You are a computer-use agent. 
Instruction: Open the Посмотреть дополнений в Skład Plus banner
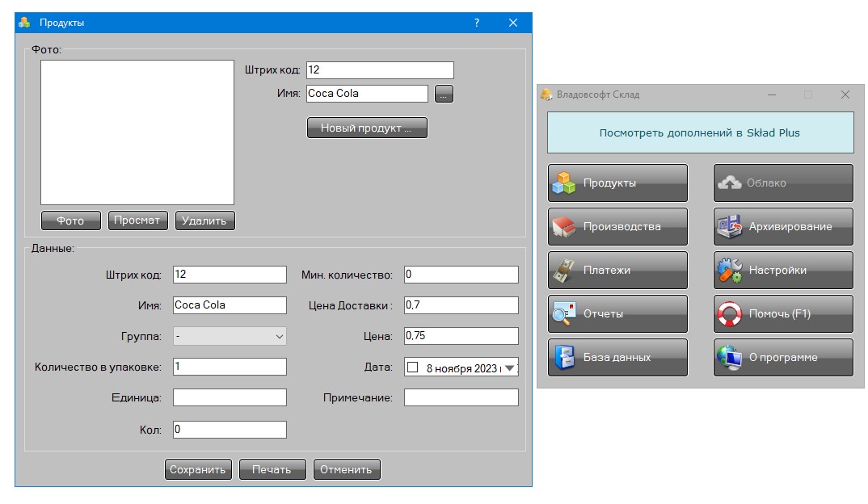700,132
